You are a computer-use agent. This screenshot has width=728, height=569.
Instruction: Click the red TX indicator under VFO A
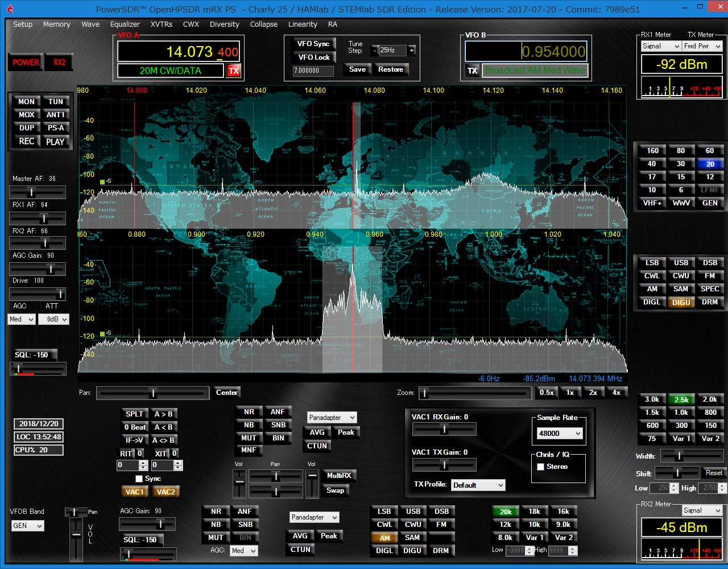pos(234,71)
